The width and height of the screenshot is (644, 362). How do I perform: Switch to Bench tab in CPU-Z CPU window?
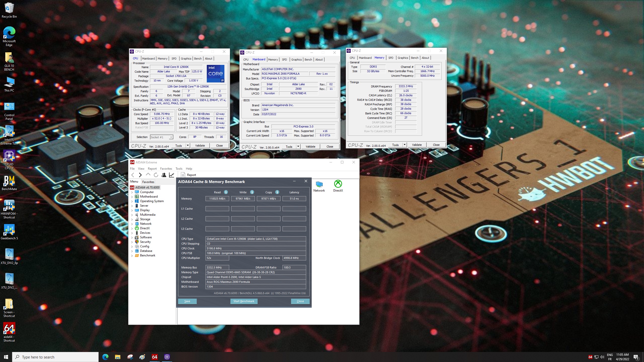click(x=198, y=59)
